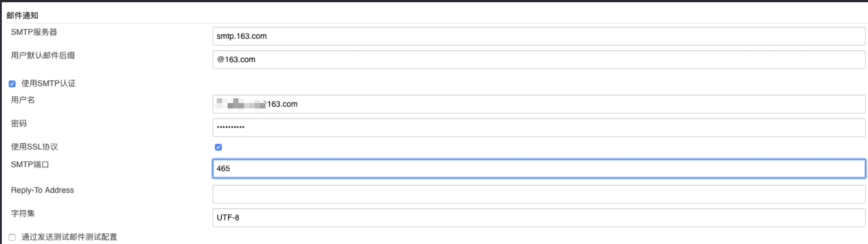868x244 pixels.
Task: Click the 通过发送测试邮件测试配置 label text
Action: (69, 237)
